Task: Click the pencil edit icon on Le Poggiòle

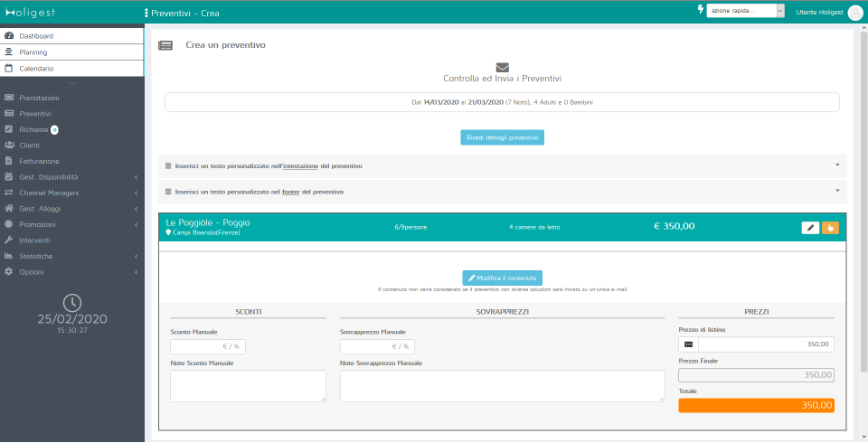Action: tap(810, 228)
